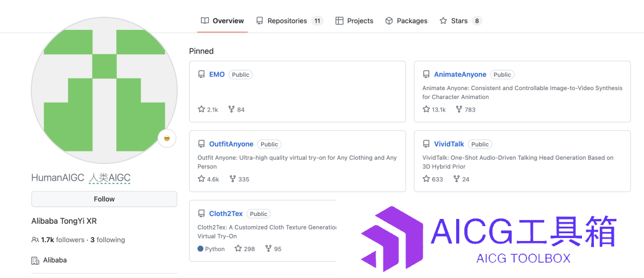Open the Overview tab
Image resolution: width=644 pixels, height=278 pixels.
[222, 20]
